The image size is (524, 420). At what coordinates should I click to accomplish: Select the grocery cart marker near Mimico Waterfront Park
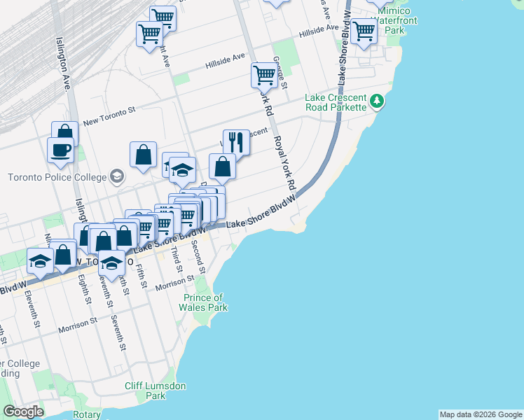[x=364, y=34]
